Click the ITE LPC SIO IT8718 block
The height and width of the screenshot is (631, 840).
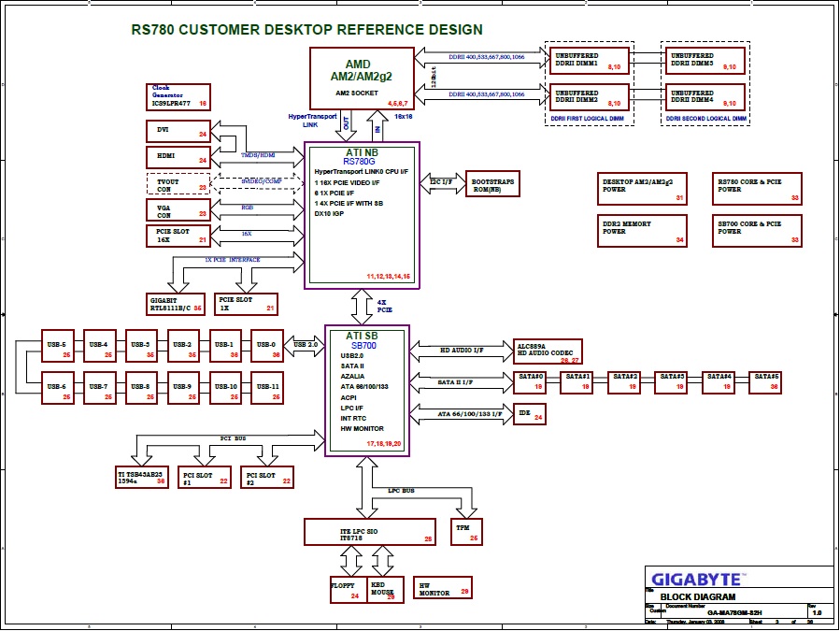pos(370,532)
